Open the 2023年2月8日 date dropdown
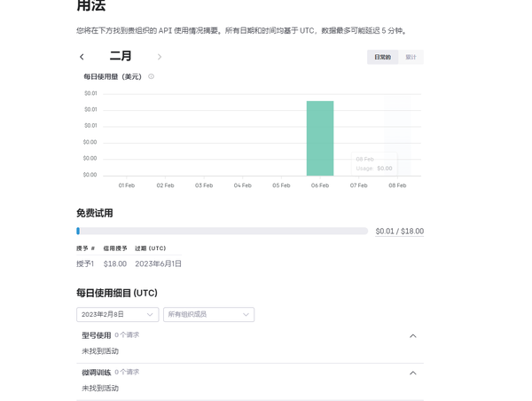 coord(117,314)
